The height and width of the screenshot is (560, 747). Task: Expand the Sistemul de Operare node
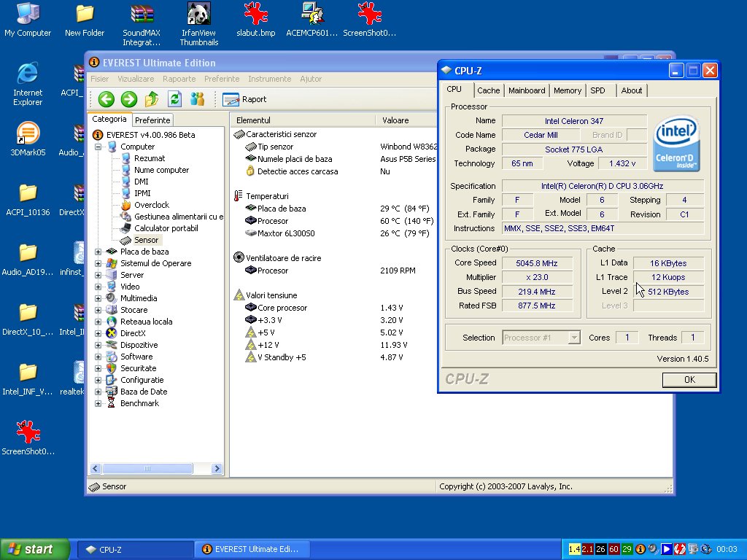(x=98, y=263)
